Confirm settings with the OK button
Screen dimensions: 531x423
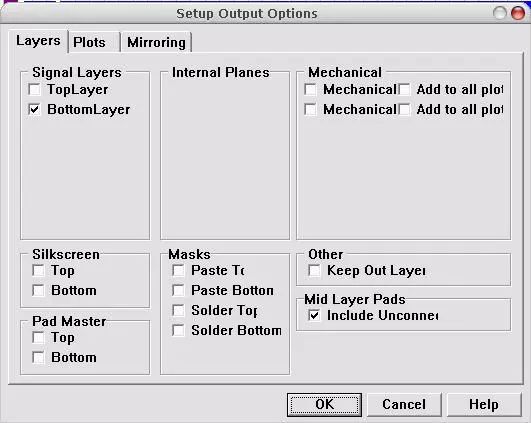click(x=324, y=405)
